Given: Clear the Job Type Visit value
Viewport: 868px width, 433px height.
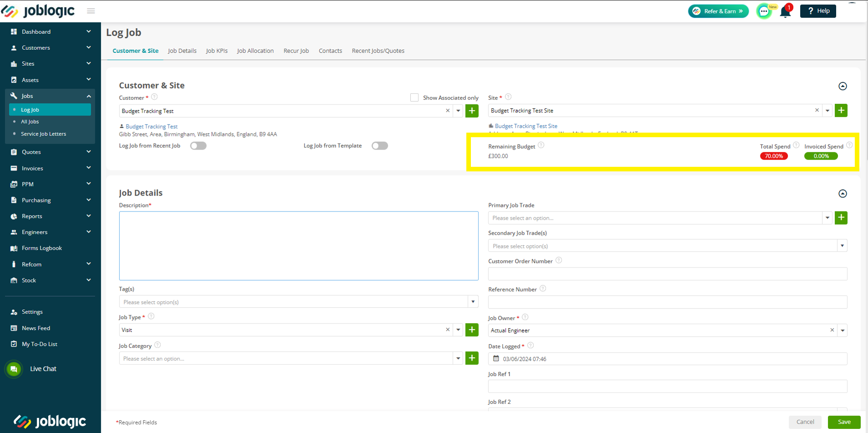Looking at the screenshot, I should pyautogui.click(x=448, y=330).
